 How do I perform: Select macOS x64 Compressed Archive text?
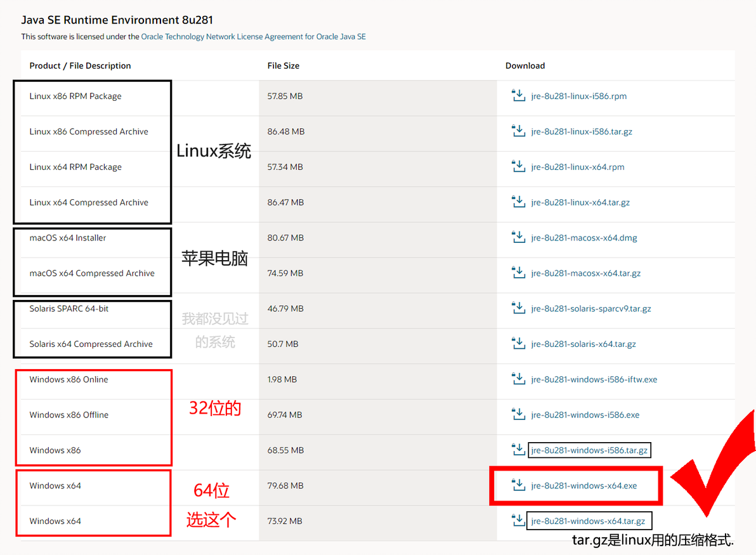[92, 273]
